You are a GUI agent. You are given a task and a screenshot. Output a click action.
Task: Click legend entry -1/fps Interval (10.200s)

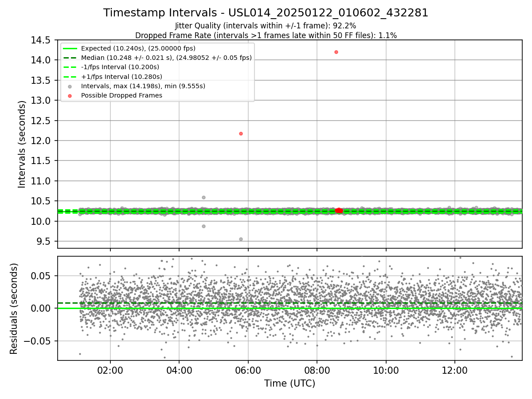[x=120, y=67]
